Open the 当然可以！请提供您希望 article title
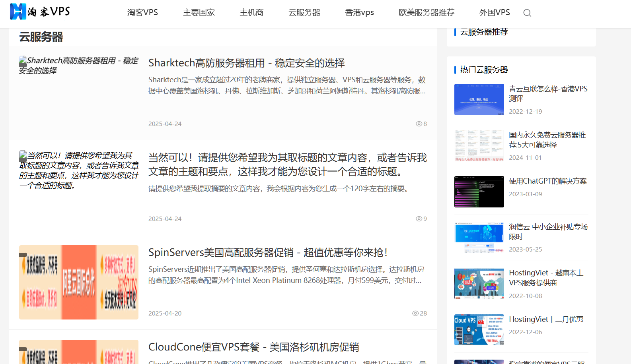631x364 pixels. [288, 165]
